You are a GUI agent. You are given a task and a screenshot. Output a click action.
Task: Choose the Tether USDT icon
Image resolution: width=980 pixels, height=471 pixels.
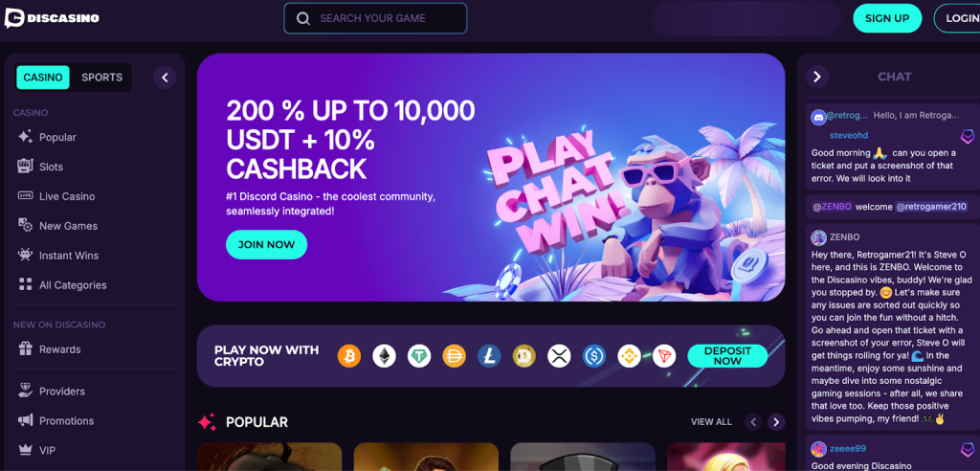coord(419,356)
